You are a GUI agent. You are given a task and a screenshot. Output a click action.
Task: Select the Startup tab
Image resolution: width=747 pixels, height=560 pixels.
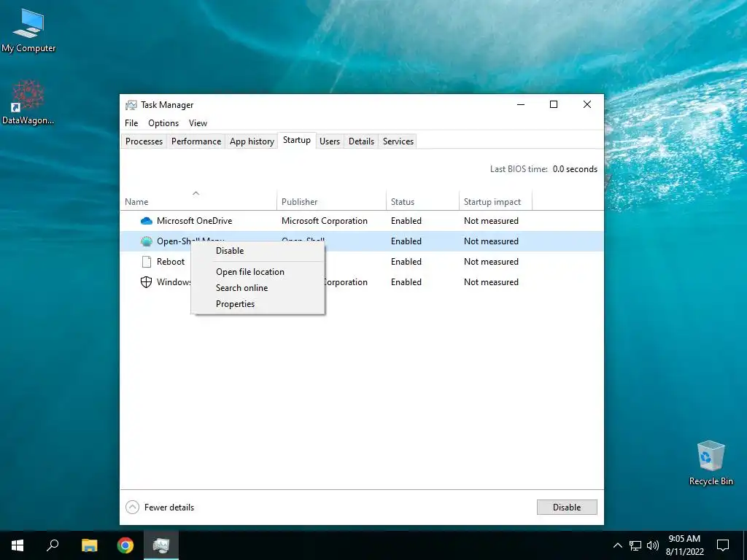pyautogui.click(x=297, y=141)
